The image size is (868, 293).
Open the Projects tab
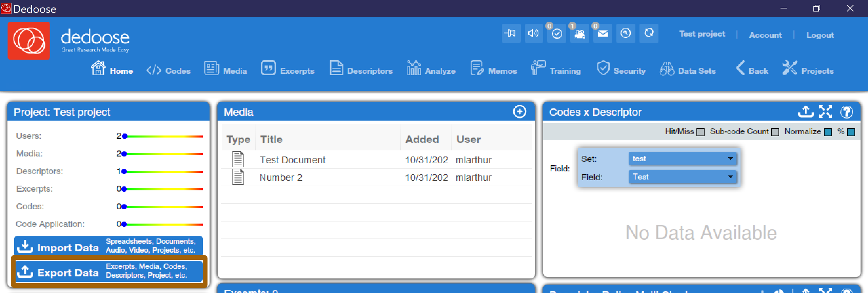[x=808, y=68]
